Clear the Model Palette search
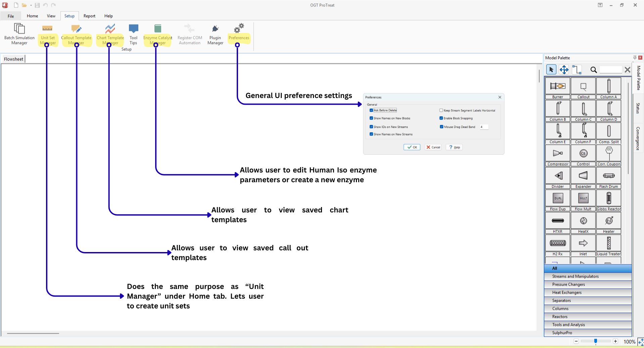 627,70
